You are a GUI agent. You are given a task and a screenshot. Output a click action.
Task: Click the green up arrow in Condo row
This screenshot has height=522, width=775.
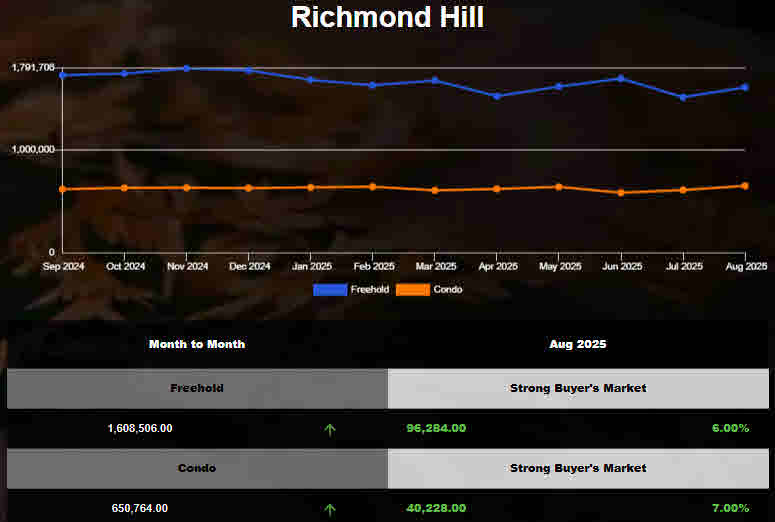pos(330,509)
